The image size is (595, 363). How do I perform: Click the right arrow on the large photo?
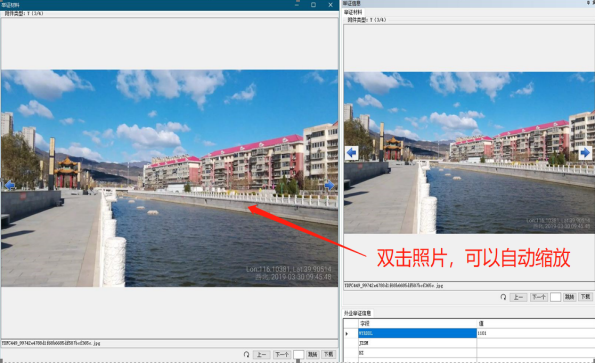[x=329, y=185]
